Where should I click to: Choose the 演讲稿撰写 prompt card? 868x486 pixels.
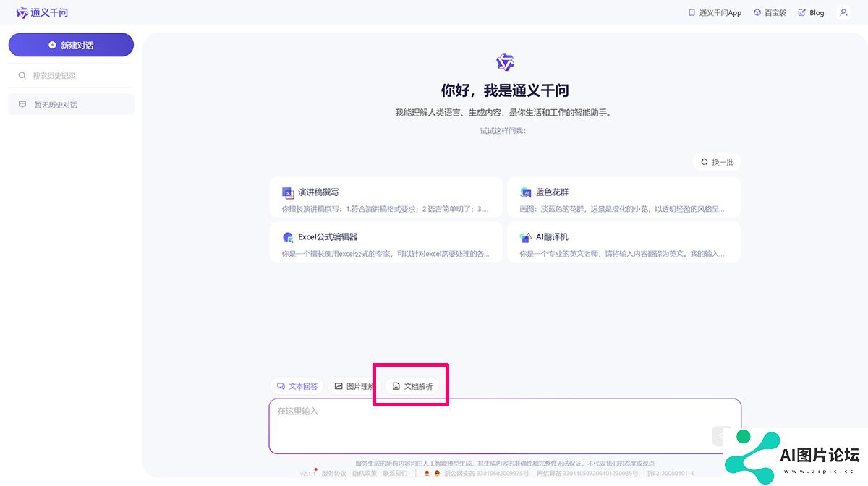(386, 197)
